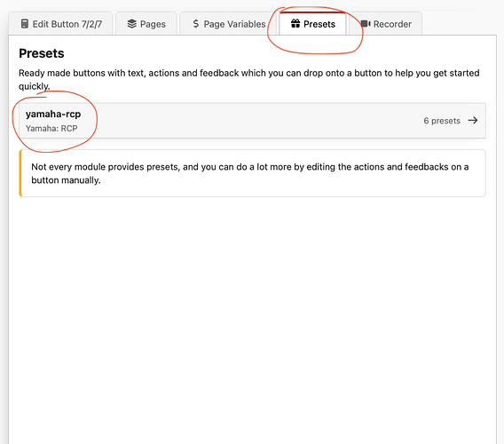Click the "Yamaha: RCP" module subtitle
504x444 pixels.
[x=51, y=129]
